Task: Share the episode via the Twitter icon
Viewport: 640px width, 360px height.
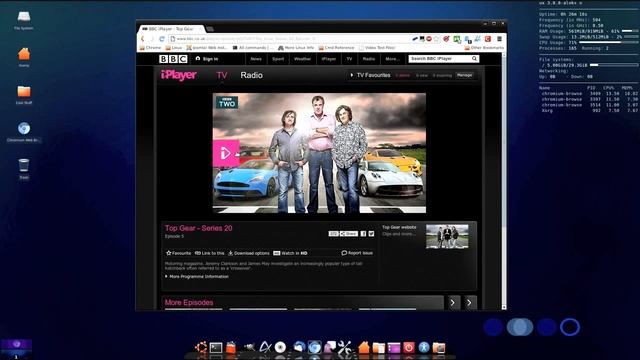Action: (371, 233)
